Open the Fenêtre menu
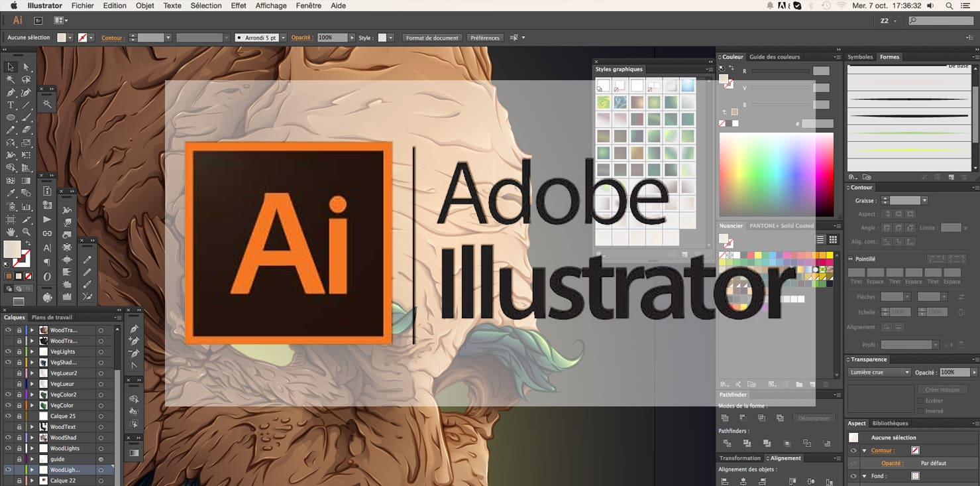This screenshot has width=980, height=486. (x=309, y=5)
